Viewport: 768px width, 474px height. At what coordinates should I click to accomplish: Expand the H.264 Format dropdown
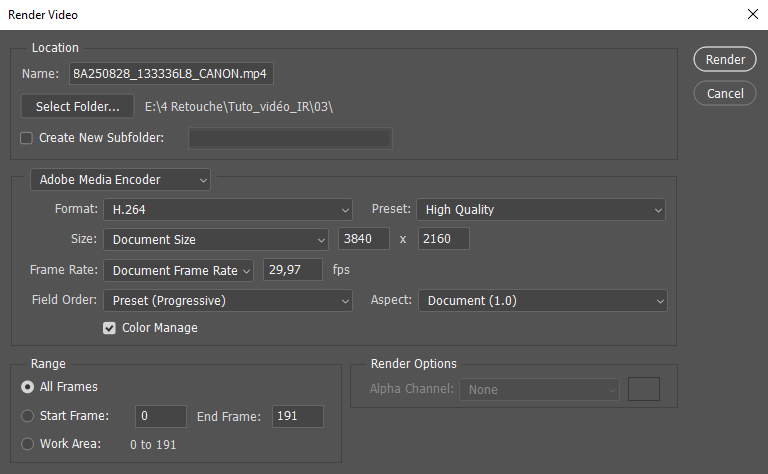pos(227,210)
